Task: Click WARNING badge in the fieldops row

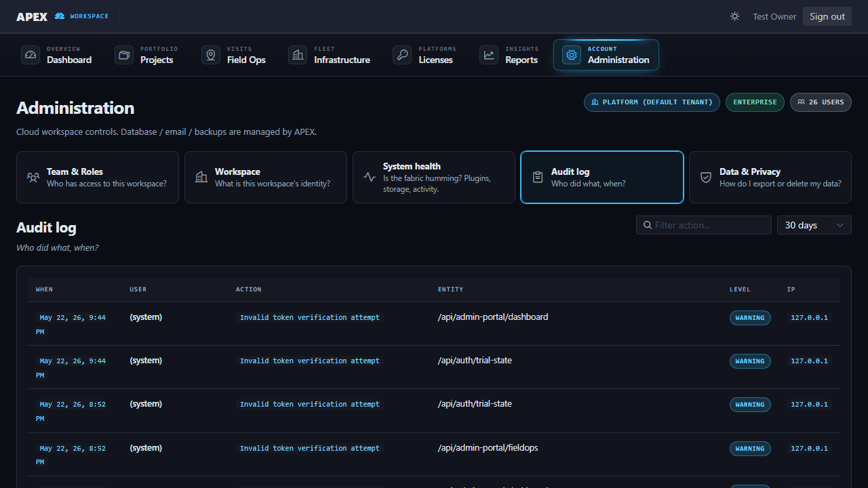Action: (x=750, y=449)
